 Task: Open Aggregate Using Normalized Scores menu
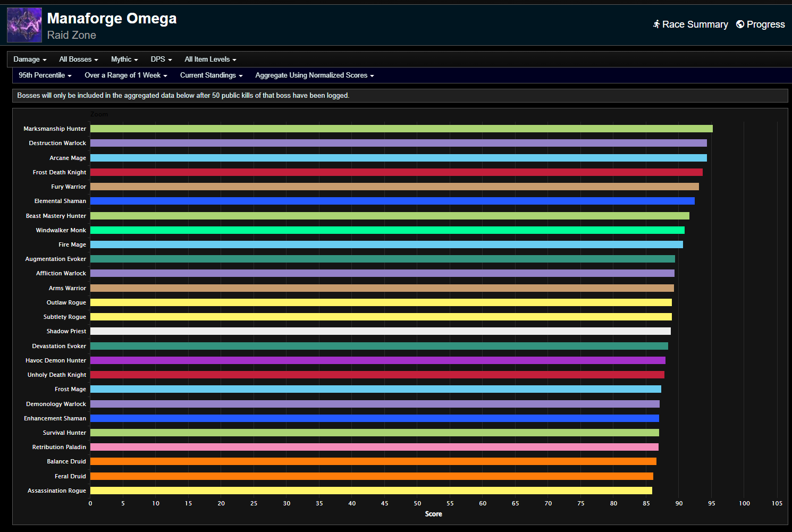pos(314,75)
